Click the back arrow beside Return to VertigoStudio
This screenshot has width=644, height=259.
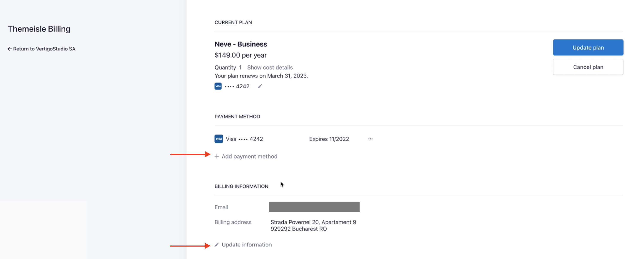[9, 49]
